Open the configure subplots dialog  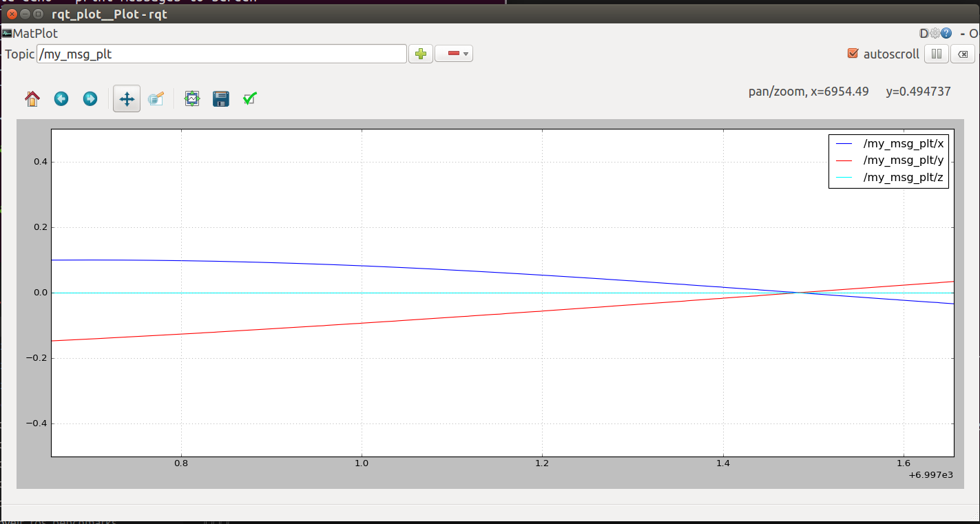point(191,98)
